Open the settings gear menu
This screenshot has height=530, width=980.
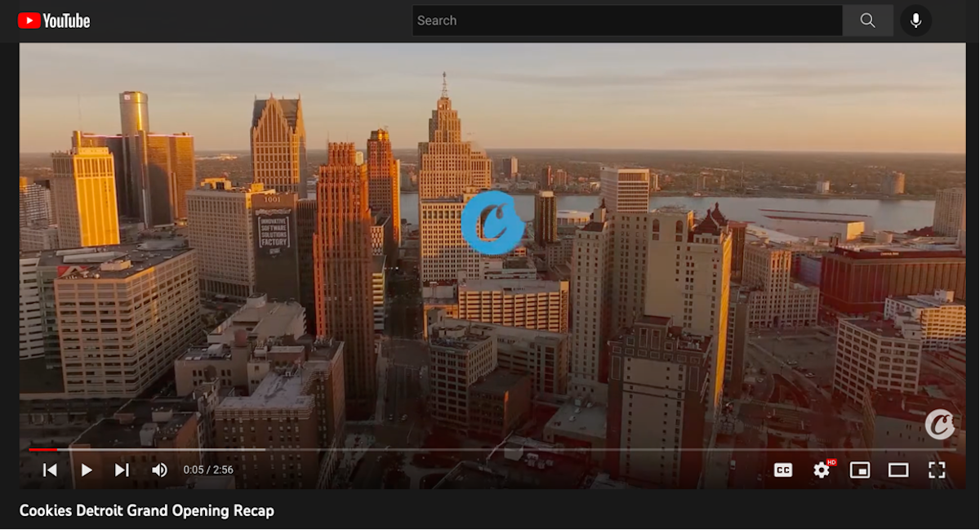click(x=822, y=470)
